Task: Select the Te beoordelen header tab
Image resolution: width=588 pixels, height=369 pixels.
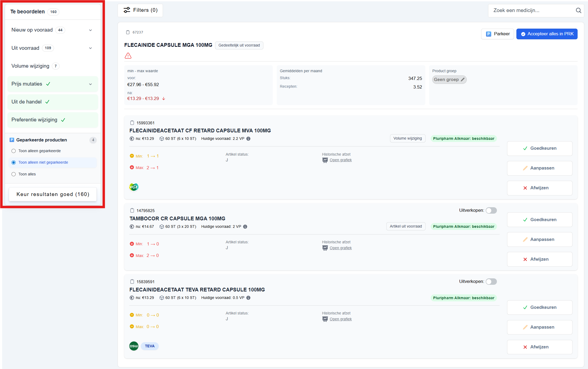Action: [x=53, y=12]
